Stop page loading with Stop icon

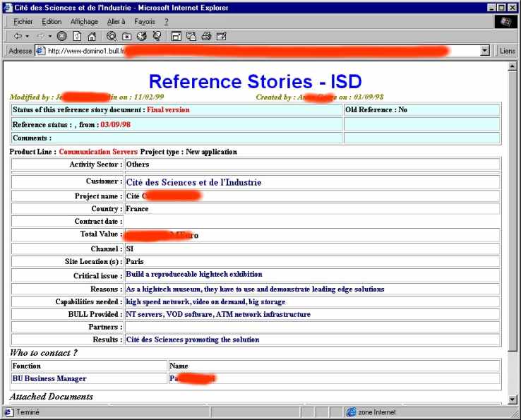(x=62, y=36)
